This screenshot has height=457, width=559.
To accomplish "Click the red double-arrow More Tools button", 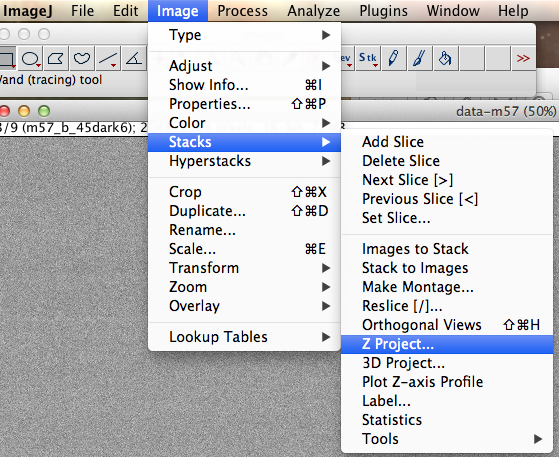I will pyautogui.click(x=523, y=58).
